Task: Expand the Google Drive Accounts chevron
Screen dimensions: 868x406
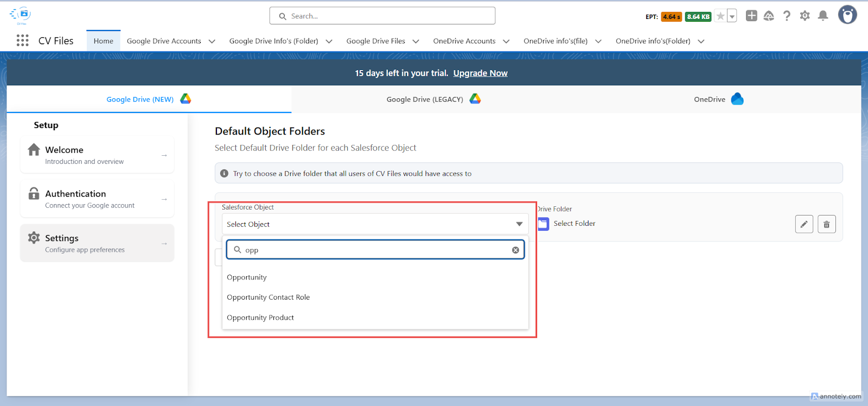Action: [x=212, y=41]
